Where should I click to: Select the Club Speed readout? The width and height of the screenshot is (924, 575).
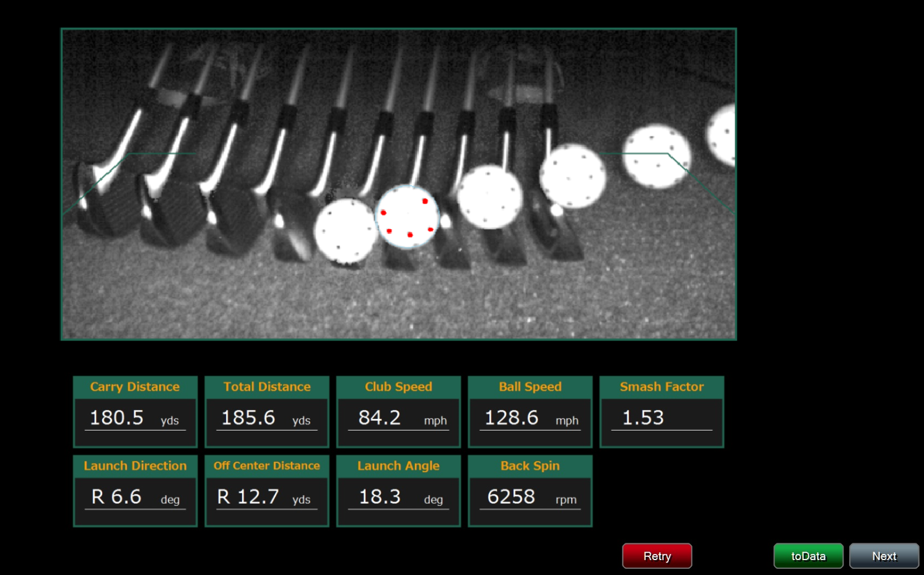coord(398,412)
